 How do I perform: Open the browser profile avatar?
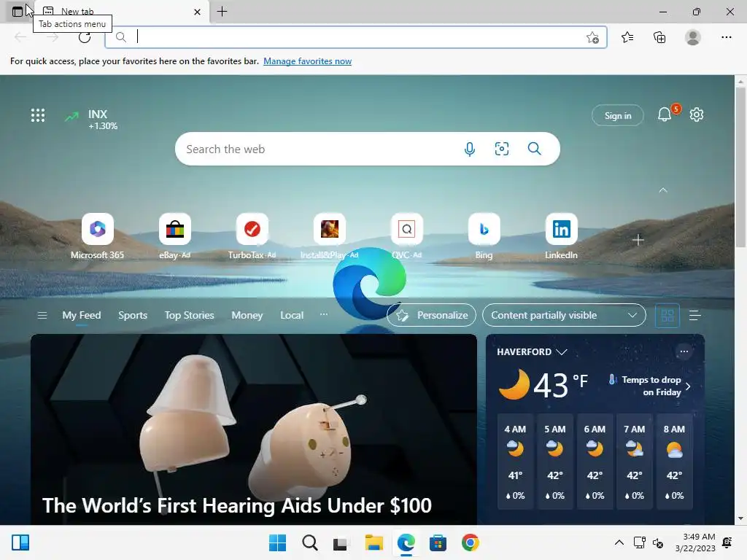pos(693,37)
